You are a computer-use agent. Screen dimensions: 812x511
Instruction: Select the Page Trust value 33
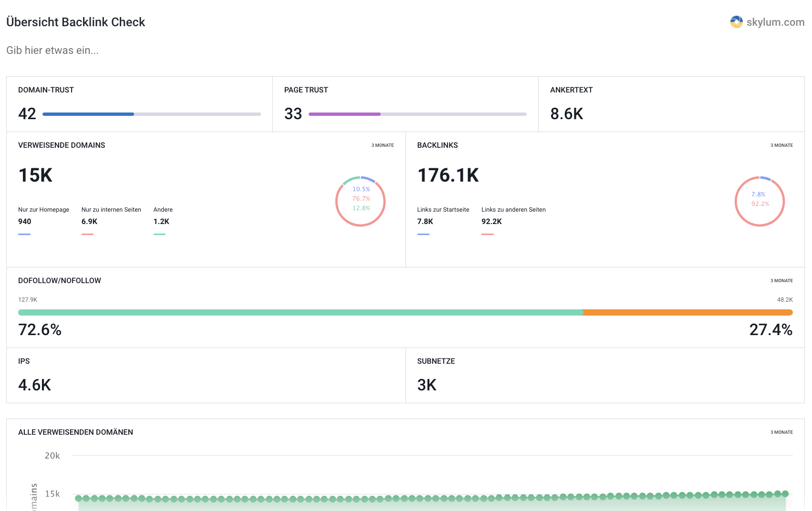293,114
